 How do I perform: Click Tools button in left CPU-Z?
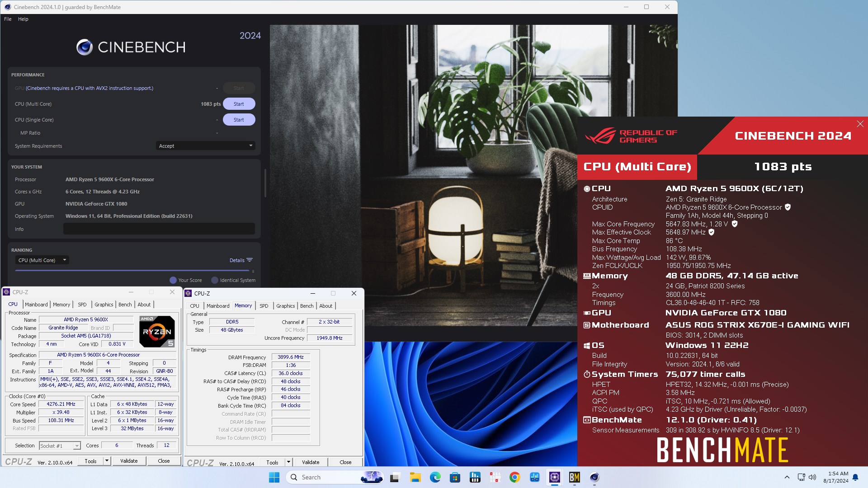pyautogui.click(x=90, y=461)
